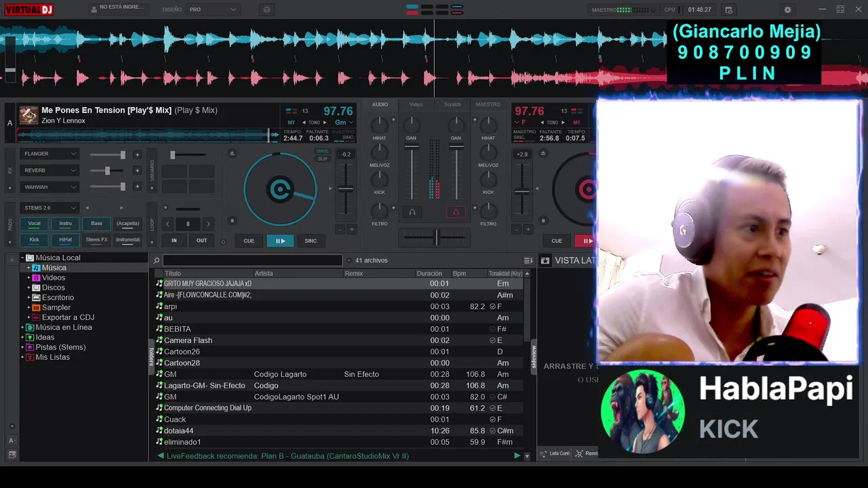Click left deck SINC. button
This screenshot has height=488, width=868.
[311, 241]
